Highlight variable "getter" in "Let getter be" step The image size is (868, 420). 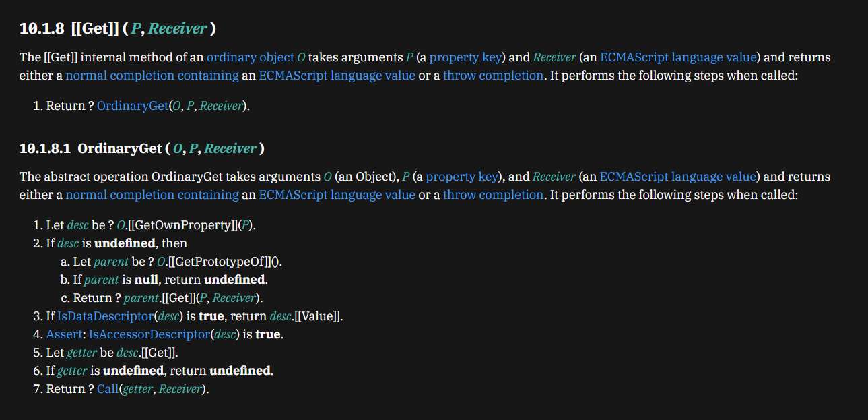click(81, 353)
